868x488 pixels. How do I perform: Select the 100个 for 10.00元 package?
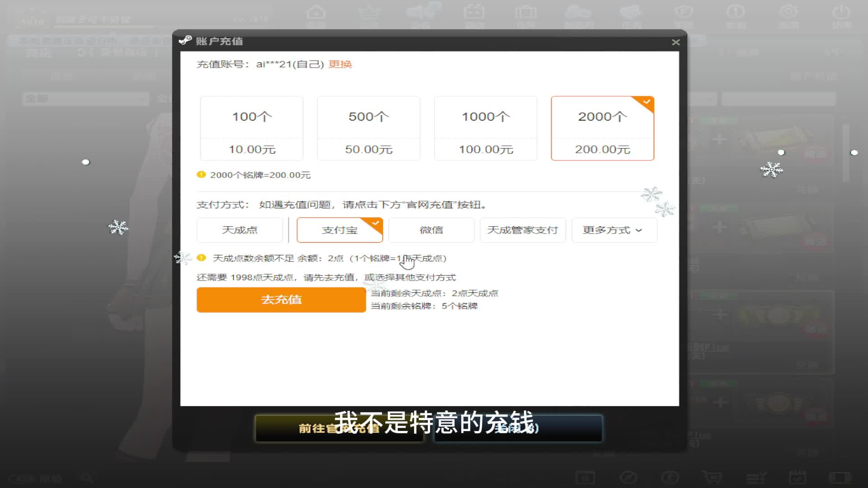pyautogui.click(x=252, y=128)
